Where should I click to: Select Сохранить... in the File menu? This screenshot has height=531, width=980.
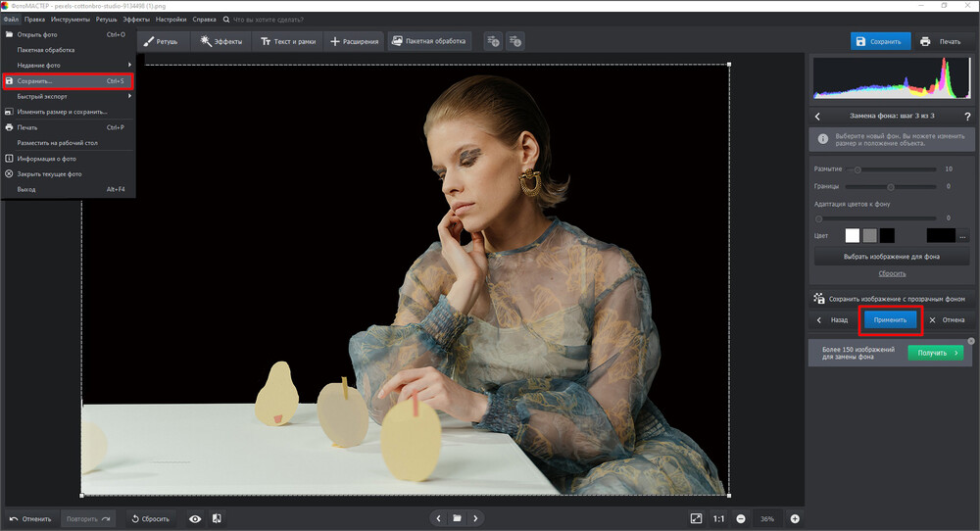tap(67, 80)
